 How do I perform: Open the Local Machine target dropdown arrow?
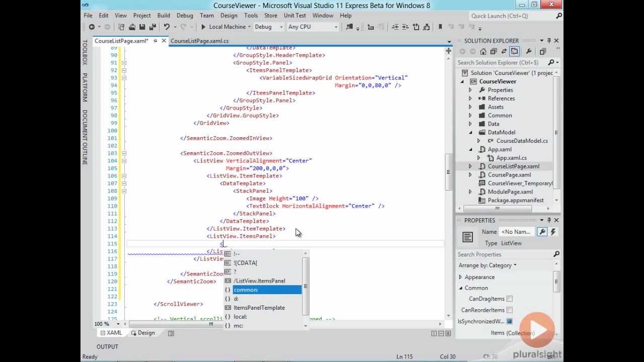tap(250, 27)
